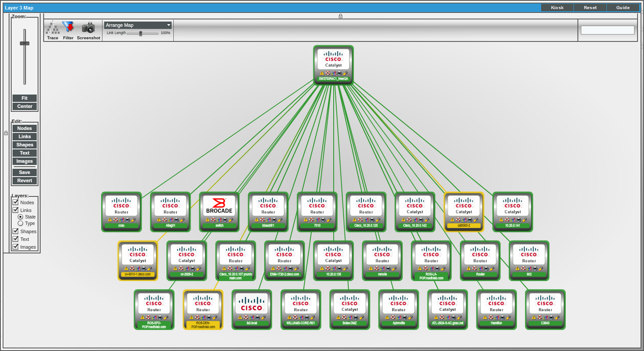The image size is (644, 351).
Task: Open wrench icon on cat5500-2 node
Action: [476, 220]
